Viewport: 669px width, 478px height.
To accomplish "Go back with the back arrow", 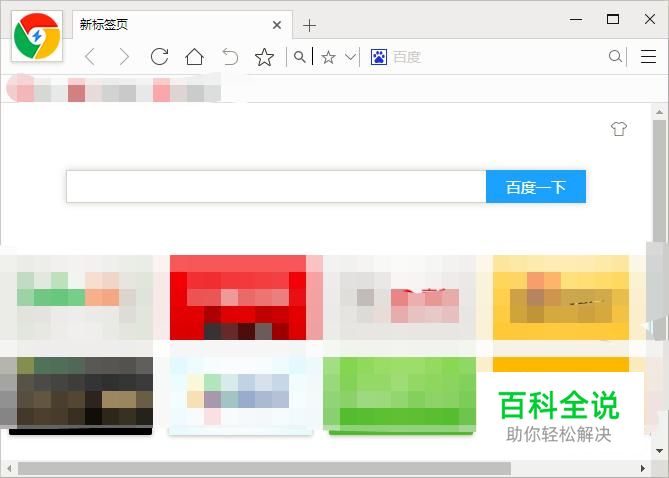I will tap(90, 57).
